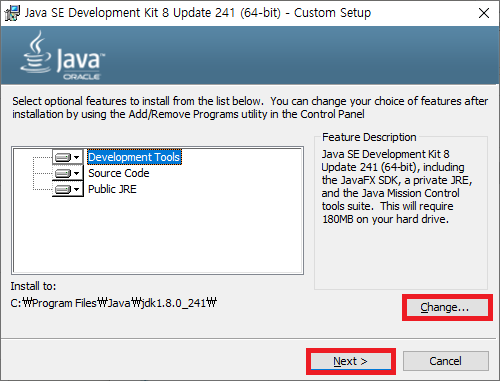Click the Java Oracle logo banner
The height and width of the screenshot is (381, 500).
63,56
